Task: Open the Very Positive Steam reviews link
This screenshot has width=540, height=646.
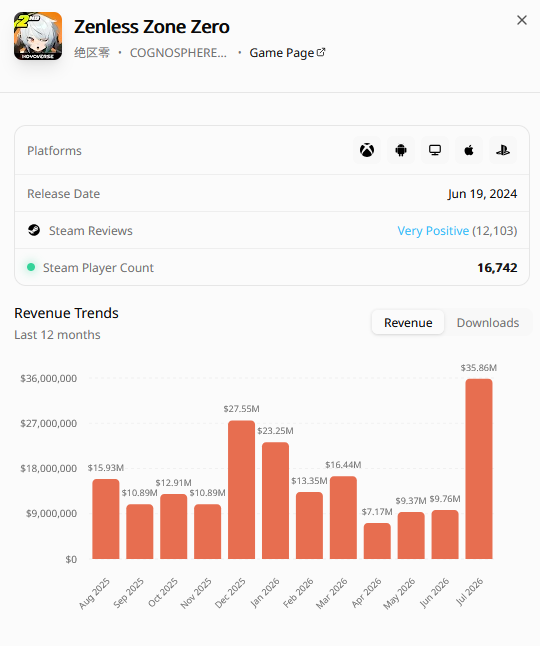Action: pyautogui.click(x=433, y=231)
